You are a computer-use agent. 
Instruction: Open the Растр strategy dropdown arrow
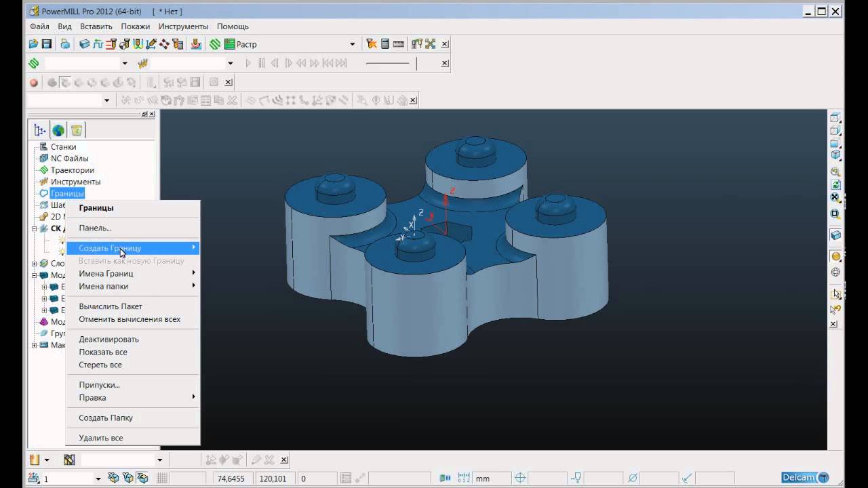pyautogui.click(x=352, y=44)
